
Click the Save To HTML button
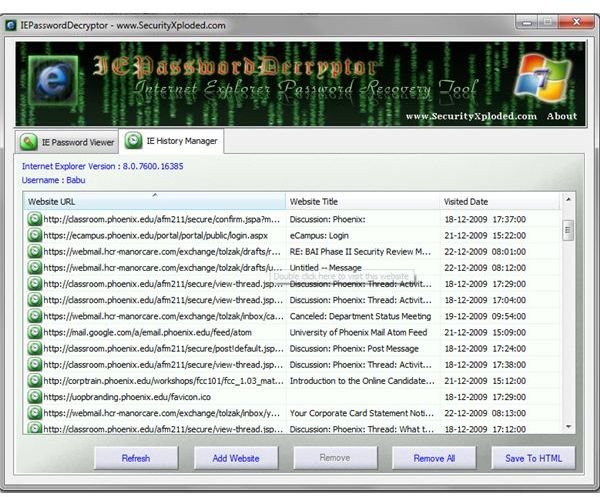point(533,458)
